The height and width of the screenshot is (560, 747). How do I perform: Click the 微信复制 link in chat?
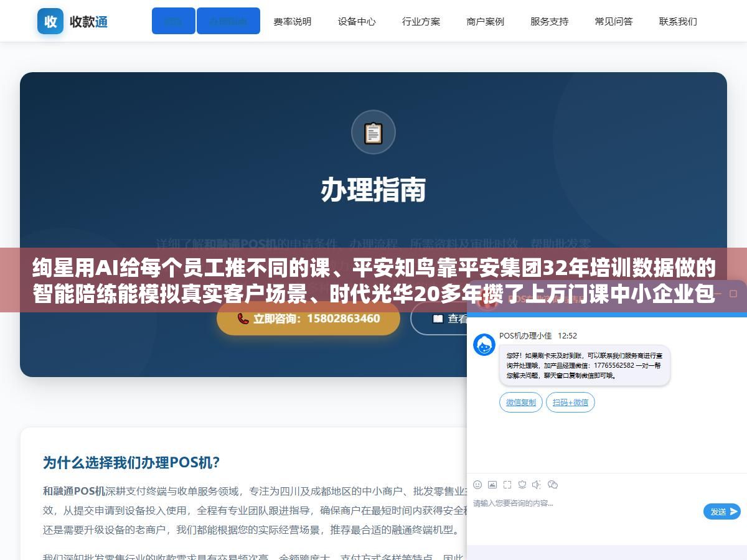click(521, 403)
